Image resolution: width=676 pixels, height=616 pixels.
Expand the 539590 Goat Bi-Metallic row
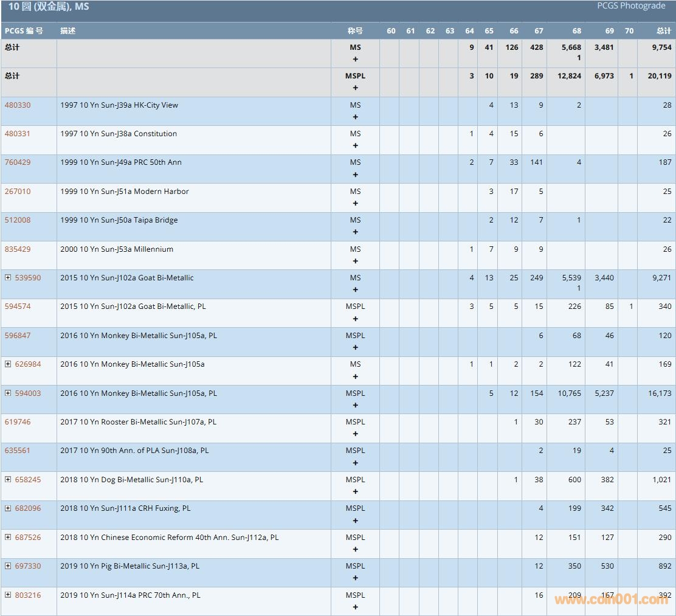[8, 277]
